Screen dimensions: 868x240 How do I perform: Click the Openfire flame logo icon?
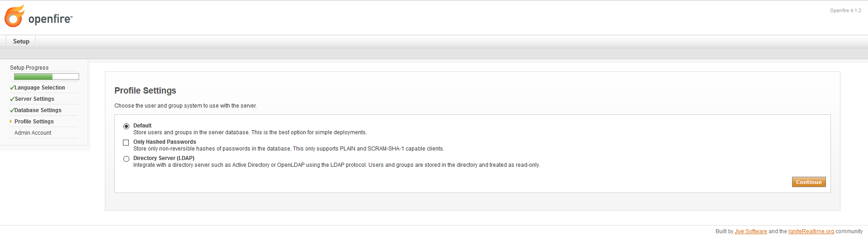14,16
